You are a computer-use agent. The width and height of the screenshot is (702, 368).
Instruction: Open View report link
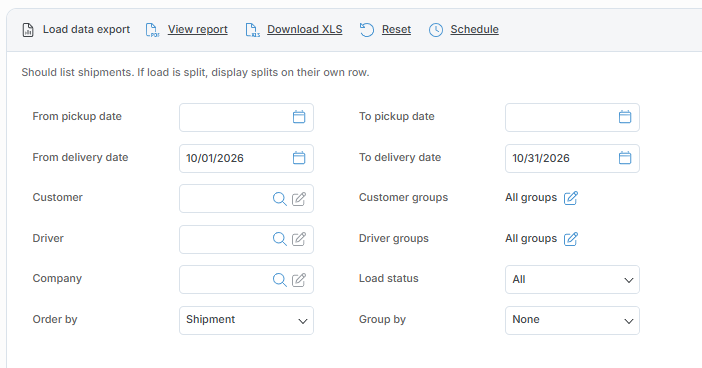pos(197,30)
